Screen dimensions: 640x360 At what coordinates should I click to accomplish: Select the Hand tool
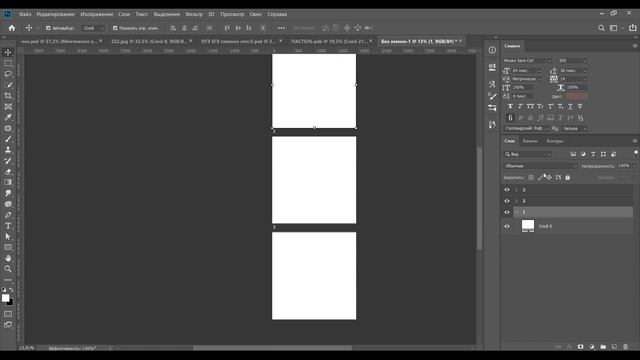[8, 258]
